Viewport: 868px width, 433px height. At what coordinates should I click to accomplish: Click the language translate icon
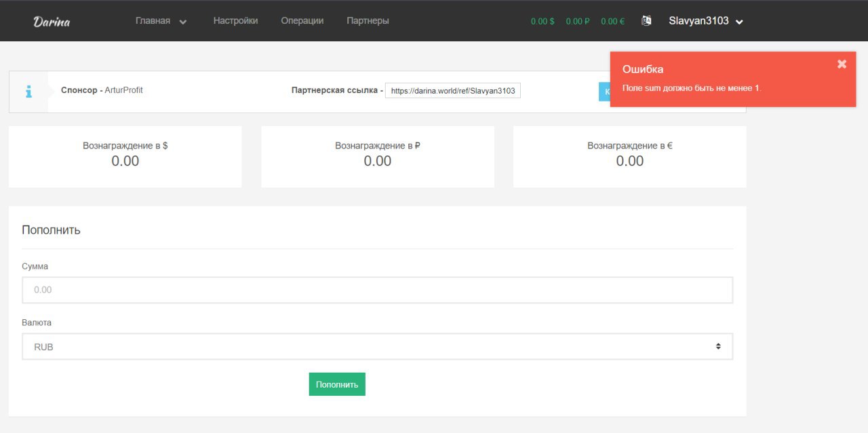647,21
